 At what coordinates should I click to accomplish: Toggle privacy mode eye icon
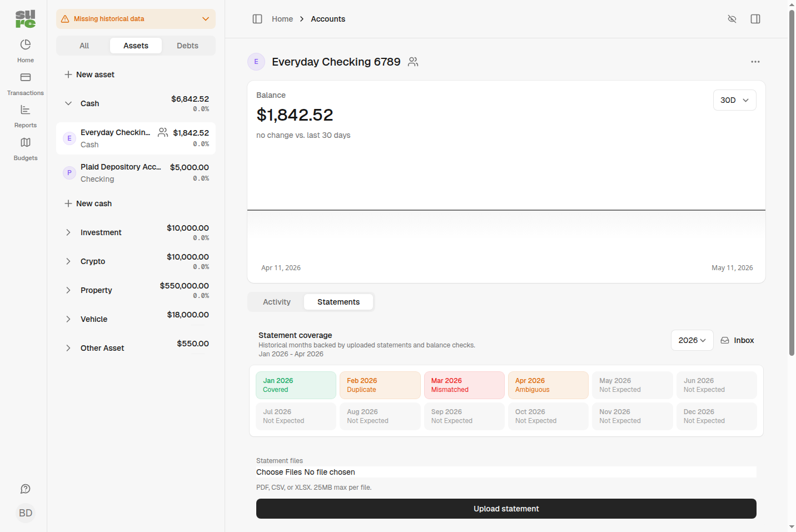pyautogui.click(x=732, y=19)
